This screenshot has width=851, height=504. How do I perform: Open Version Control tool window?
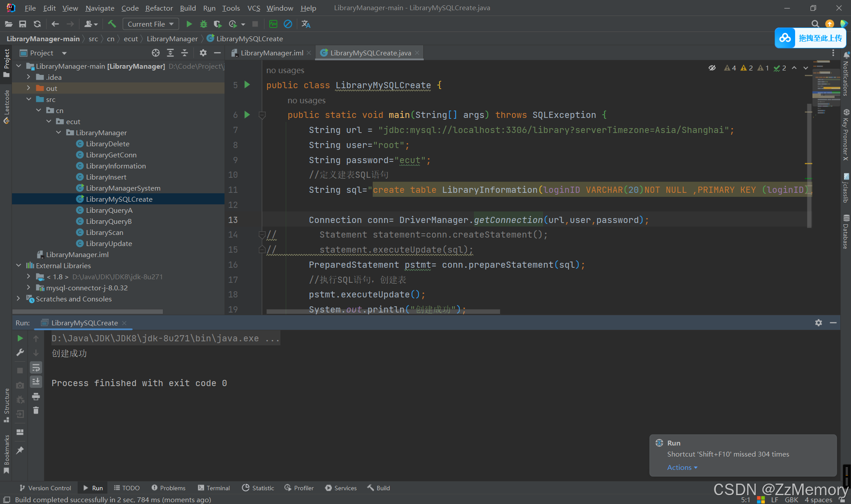(x=45, y=488)
